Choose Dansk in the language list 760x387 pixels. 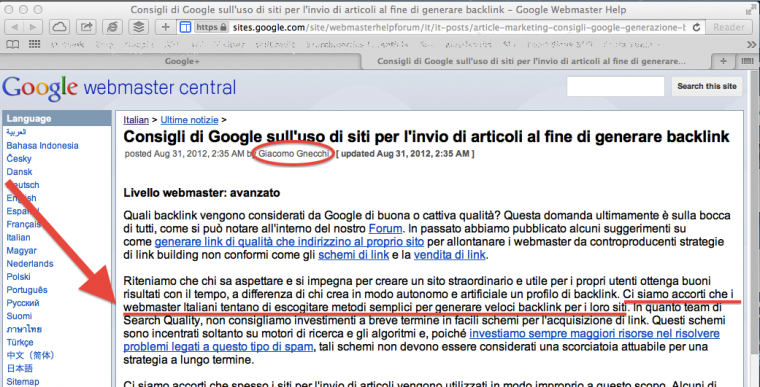(19, 172)
